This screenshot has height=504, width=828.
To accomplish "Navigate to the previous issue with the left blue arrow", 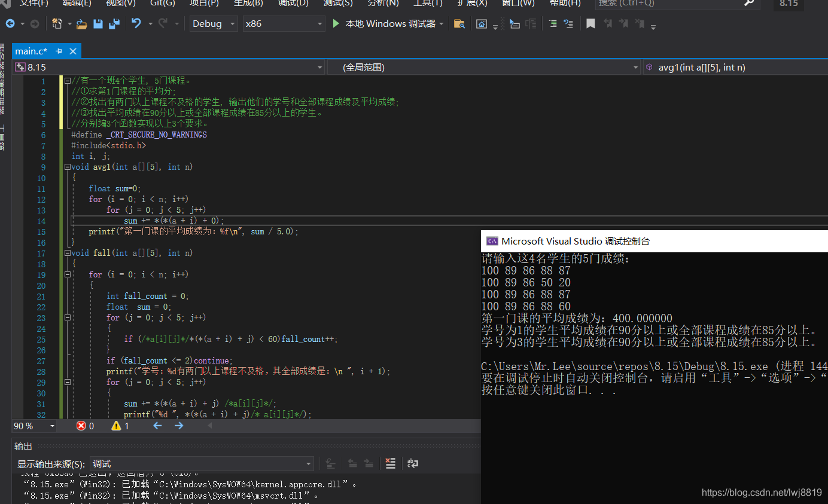I will click(x=157, y=426).
